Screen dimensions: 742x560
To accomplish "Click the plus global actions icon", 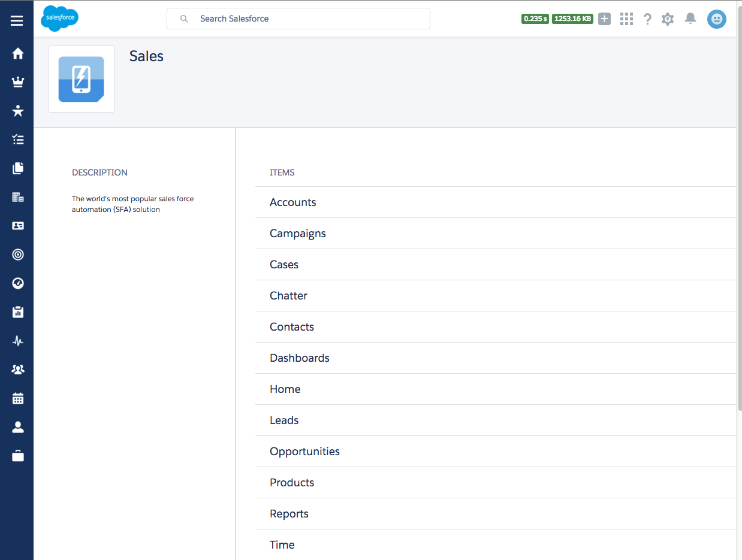I will point(604,19).
